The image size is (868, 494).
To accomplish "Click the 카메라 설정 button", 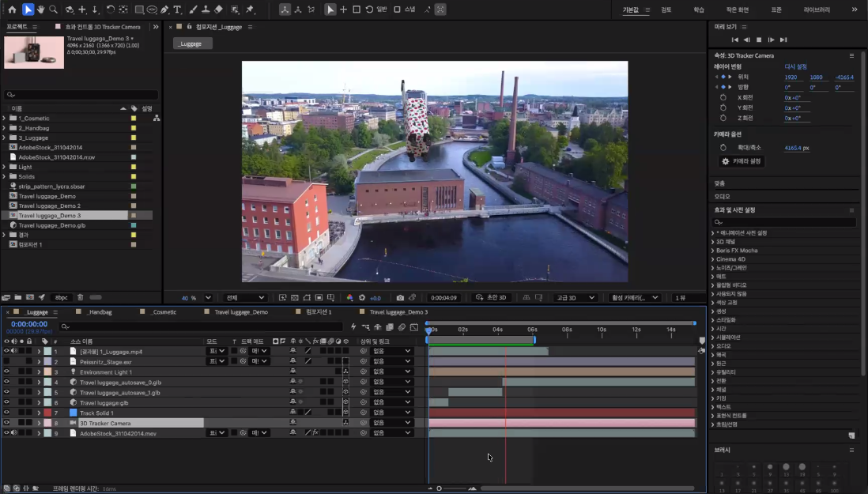I will point(742,161).
